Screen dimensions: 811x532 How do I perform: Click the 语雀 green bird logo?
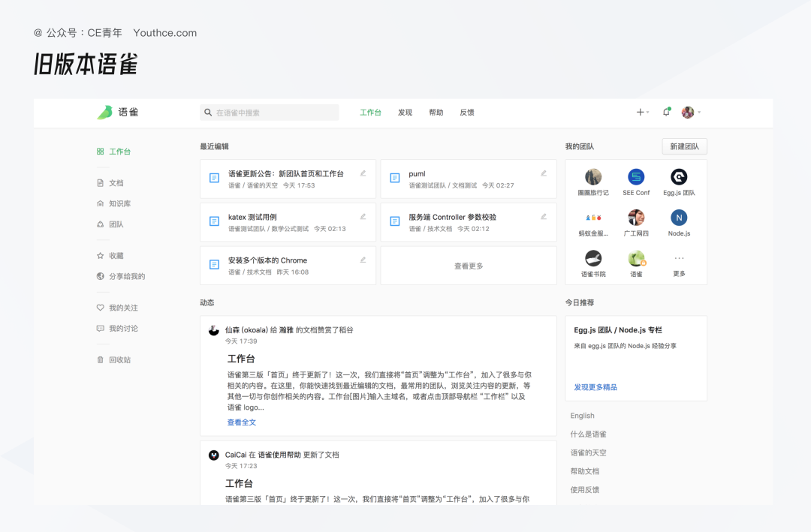coord(104,113)
